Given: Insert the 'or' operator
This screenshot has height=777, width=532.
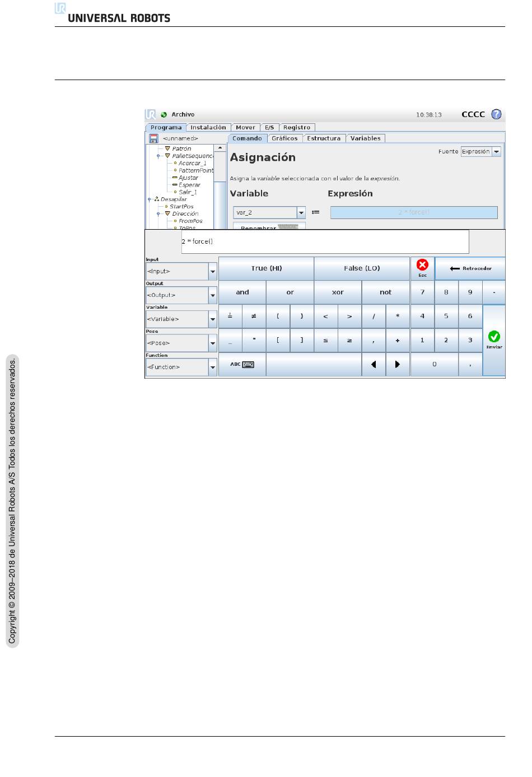Looking at the screenshot, I should pos(290,292).
